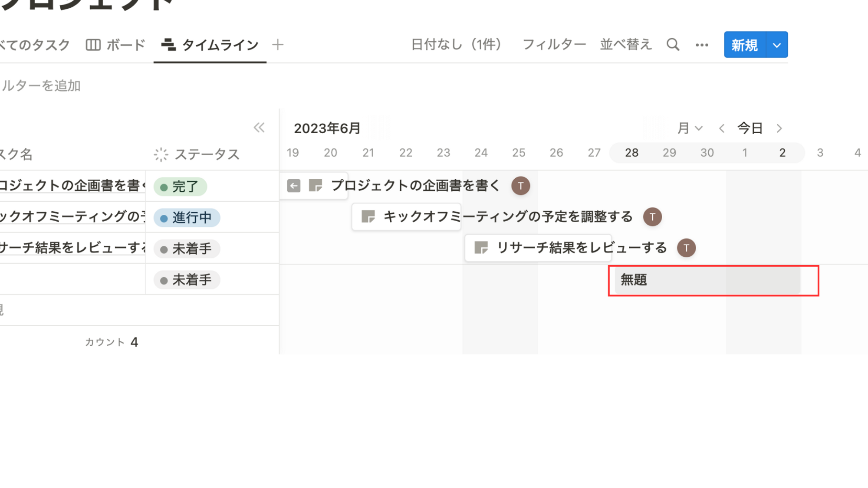The height and width of the screenshot is (488, 868).
Task: Open the 月 timescale dropdown
Action: coord(690,128)
